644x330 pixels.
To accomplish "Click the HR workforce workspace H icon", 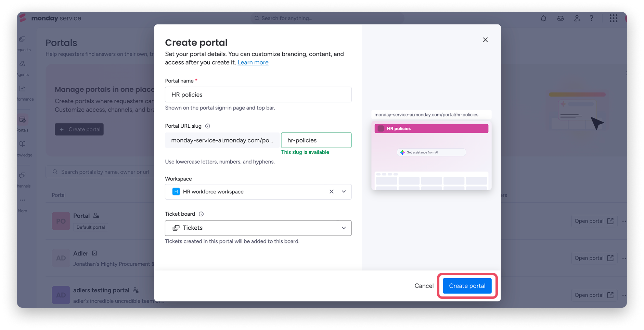I will coord(176,192).
